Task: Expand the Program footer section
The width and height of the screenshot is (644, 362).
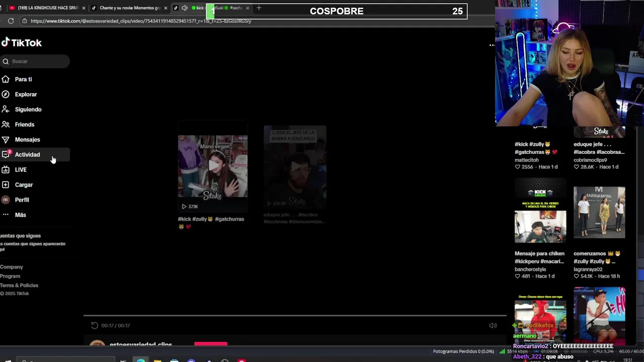Action: tap(10, 276)
